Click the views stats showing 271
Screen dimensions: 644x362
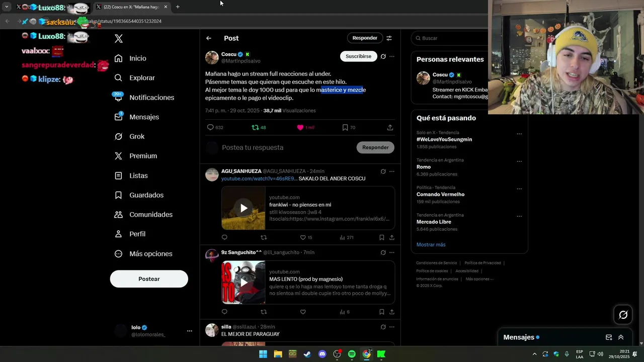tap(347, 237)
